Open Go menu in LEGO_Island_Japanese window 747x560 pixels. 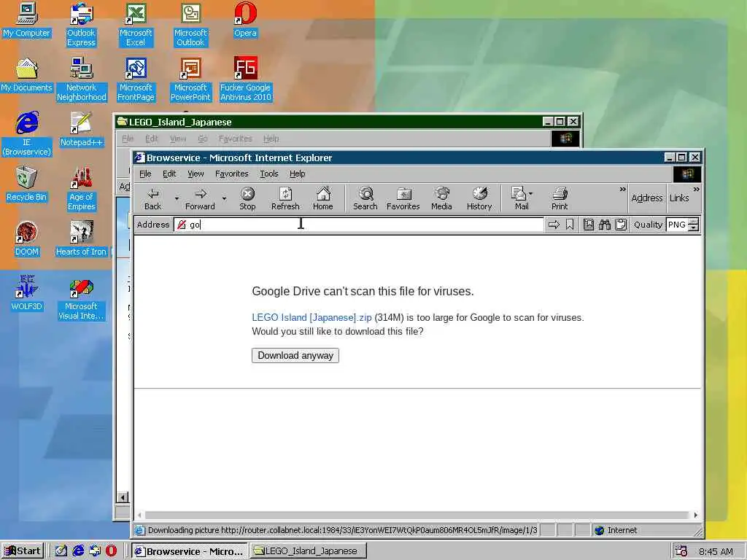(x=203, y=139)
